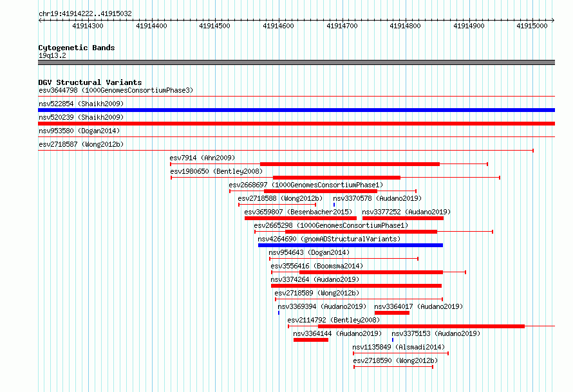Image resolution: width=573 pixels, height=392 pixels.
Task: Click the chr19:41914222..41915032 region label
Action: [85, 14]
